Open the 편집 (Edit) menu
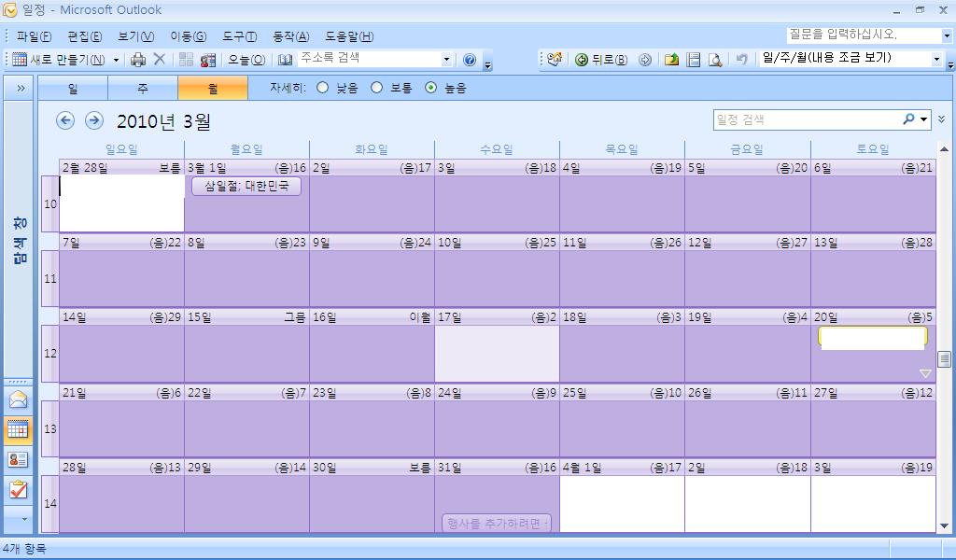The height and width of the screenshot is (560, 956). click(x=85, y=36)
